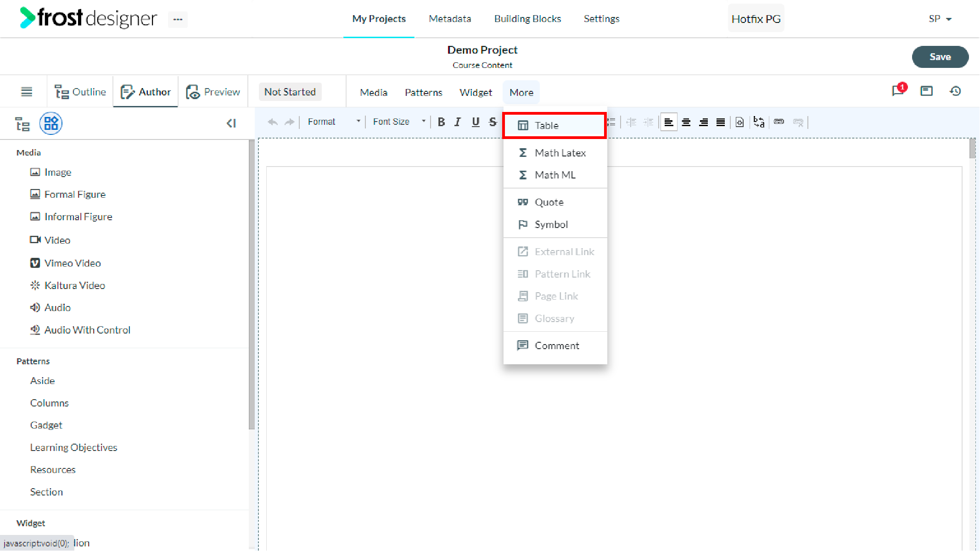
Task: Select Table from More menu
Action: 554,125
